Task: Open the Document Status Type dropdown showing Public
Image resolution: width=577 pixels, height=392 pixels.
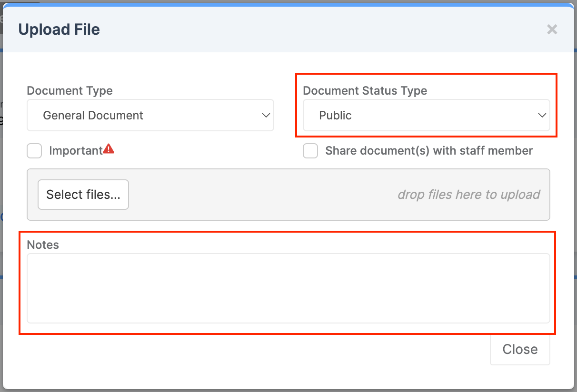Action: (426, 115)
